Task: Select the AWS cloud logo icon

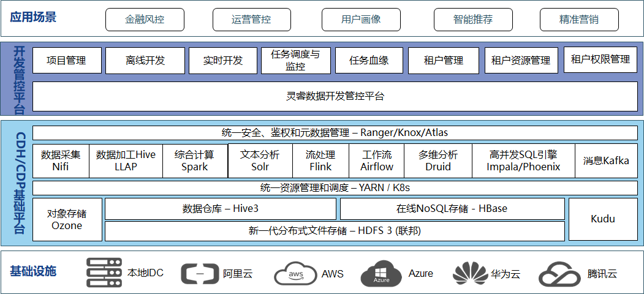Action: point(295,274)
